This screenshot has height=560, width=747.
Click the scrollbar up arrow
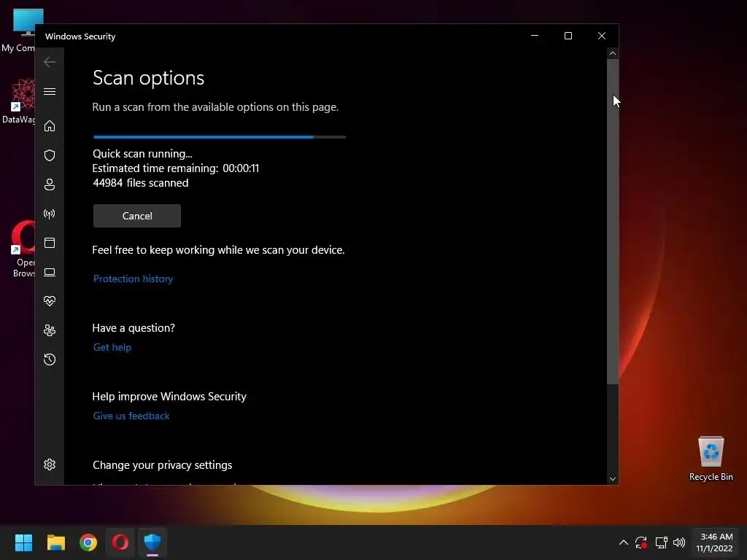click(x=613, y=53)
